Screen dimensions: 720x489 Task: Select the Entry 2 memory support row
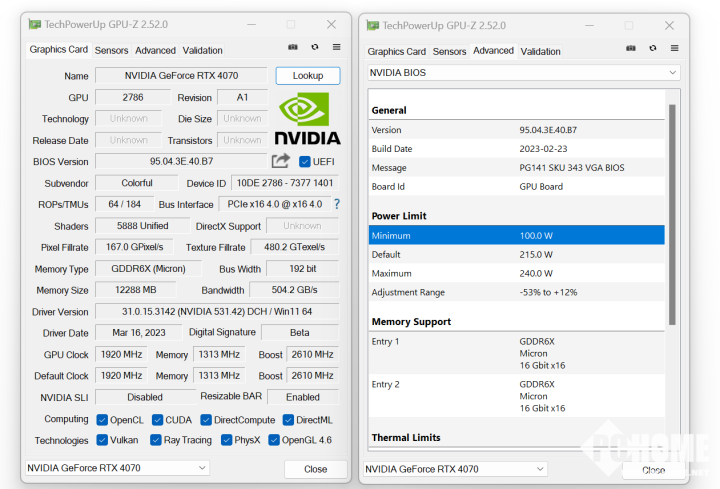coord(516,396)
